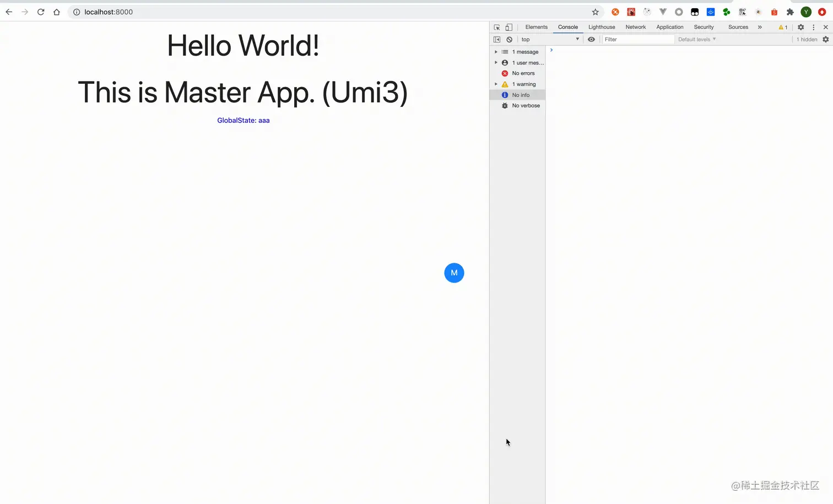Open the DevTools three-dot menu
The width and height of the screenshot is (833, 504).
click(x=813, y=27)
